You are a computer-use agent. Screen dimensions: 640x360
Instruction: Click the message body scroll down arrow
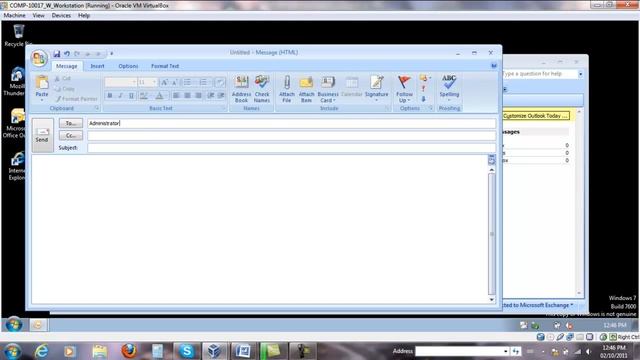coord(491,299)
